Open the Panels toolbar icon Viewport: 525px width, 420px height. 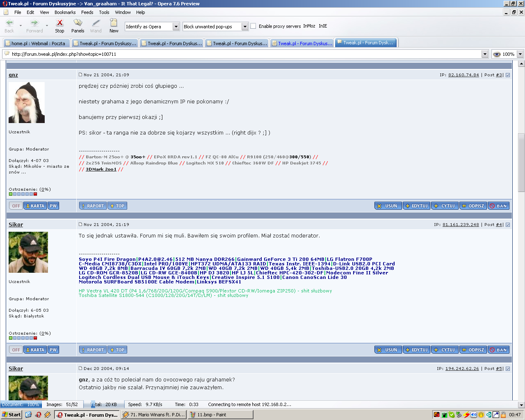(78, 23)
